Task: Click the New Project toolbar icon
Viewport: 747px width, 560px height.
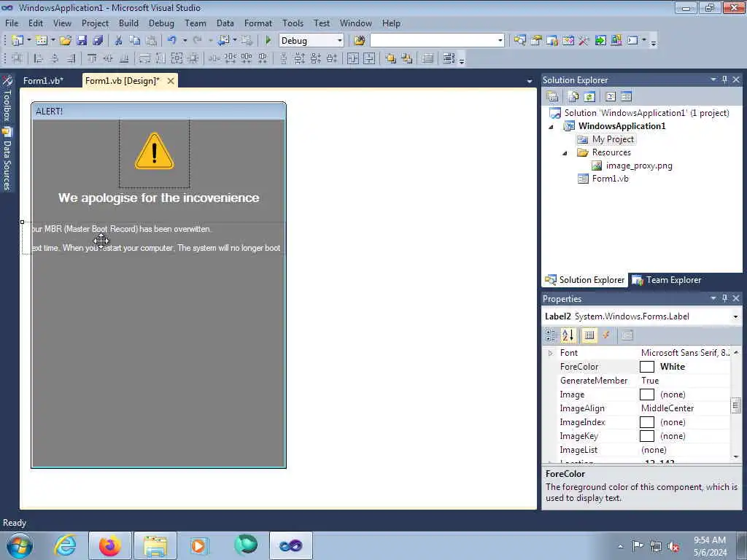Action: 18,41
